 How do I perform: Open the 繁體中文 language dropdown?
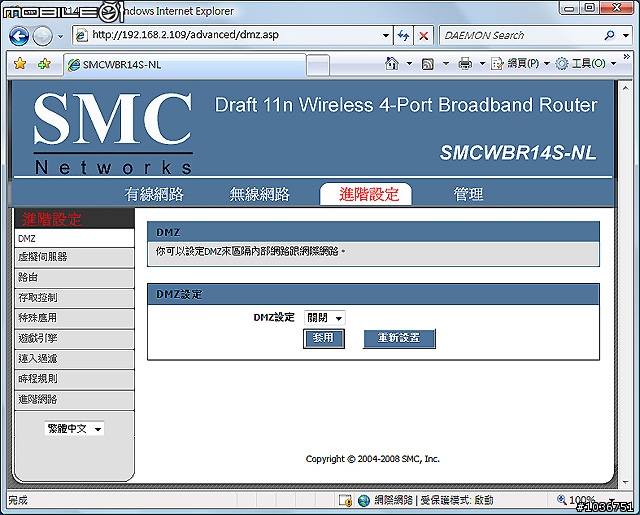(x=74, y=428)
